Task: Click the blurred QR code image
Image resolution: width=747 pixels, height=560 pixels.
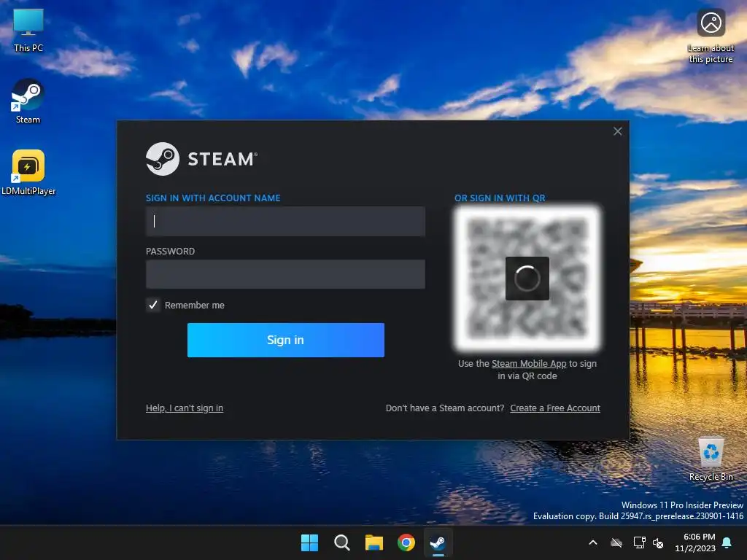Action: pos(527,279)
